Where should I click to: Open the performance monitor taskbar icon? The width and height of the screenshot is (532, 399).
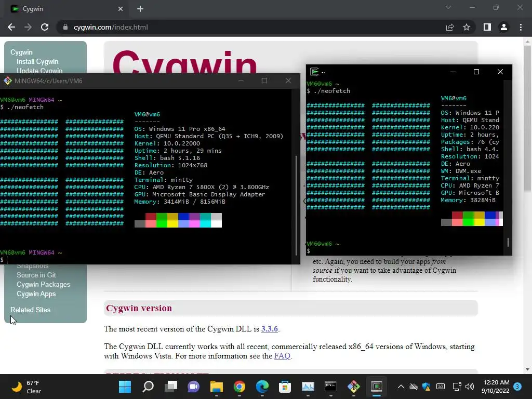click(308, 387)
